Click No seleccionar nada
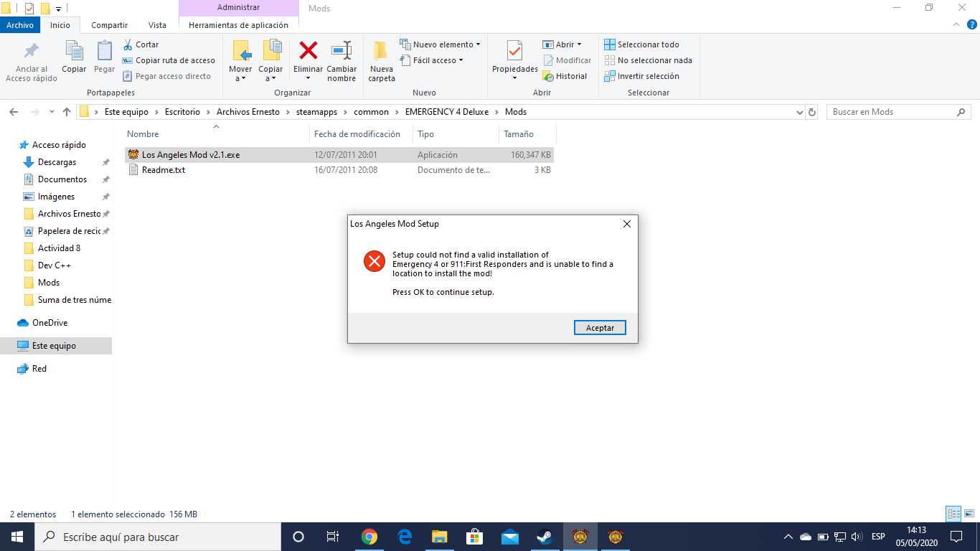Viewport: 980px width, 551px height. point(648,60)
